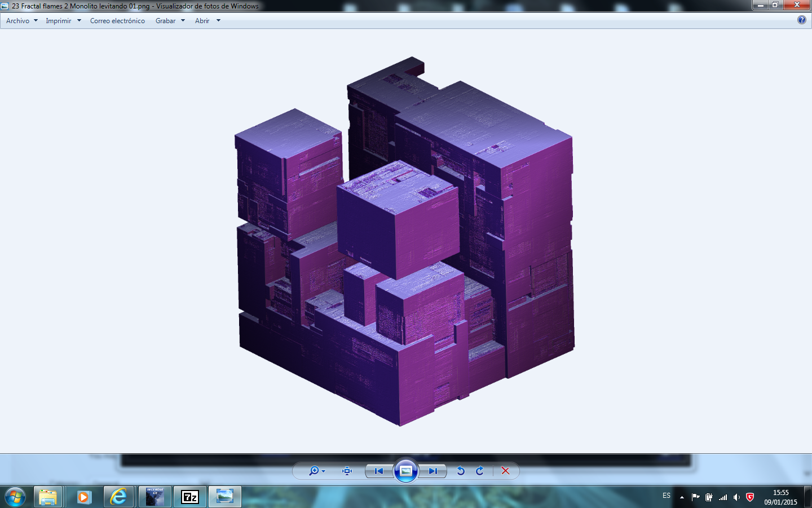
Task: Expand the Grabar dropdown menu
Action: click(170, 21)
